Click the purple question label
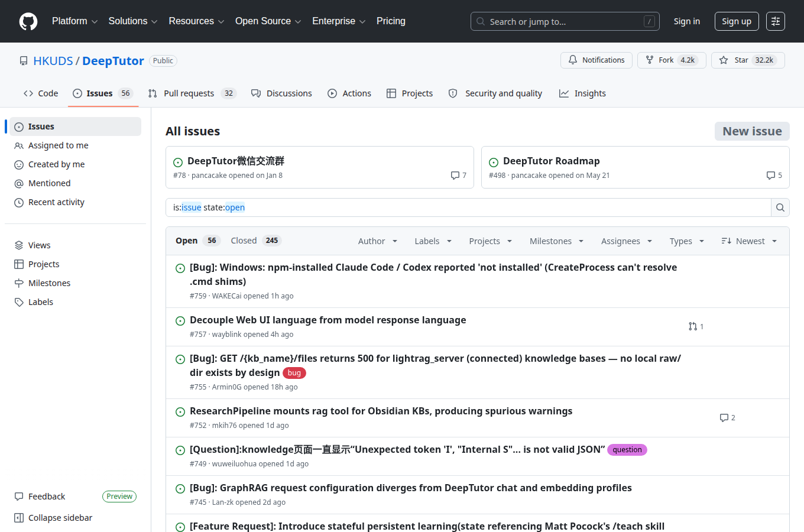The height and width of the screenshot is (532, 804). click(627, 450)
